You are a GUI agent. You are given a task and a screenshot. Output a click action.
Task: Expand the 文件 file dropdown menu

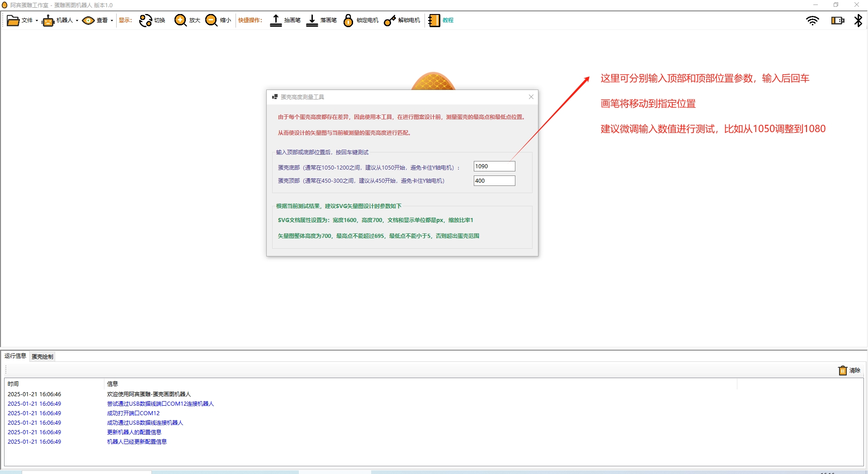tap(22, 20)
